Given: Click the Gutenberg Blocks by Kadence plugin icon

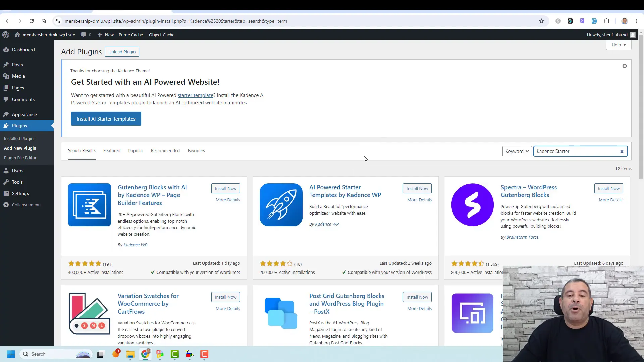Looking at the screenshot, I should coord(90,205).
